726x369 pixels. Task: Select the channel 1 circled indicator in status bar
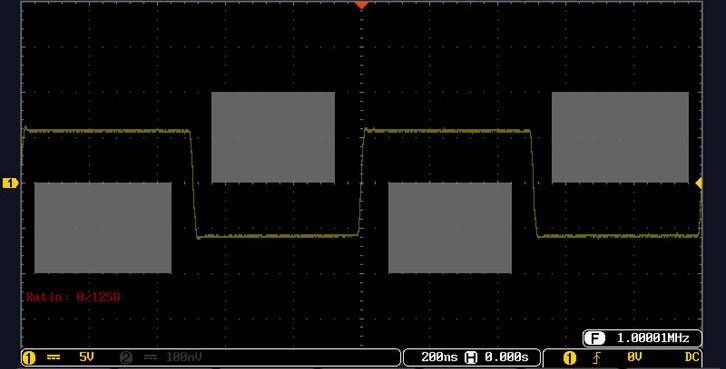tap(29, 357)
